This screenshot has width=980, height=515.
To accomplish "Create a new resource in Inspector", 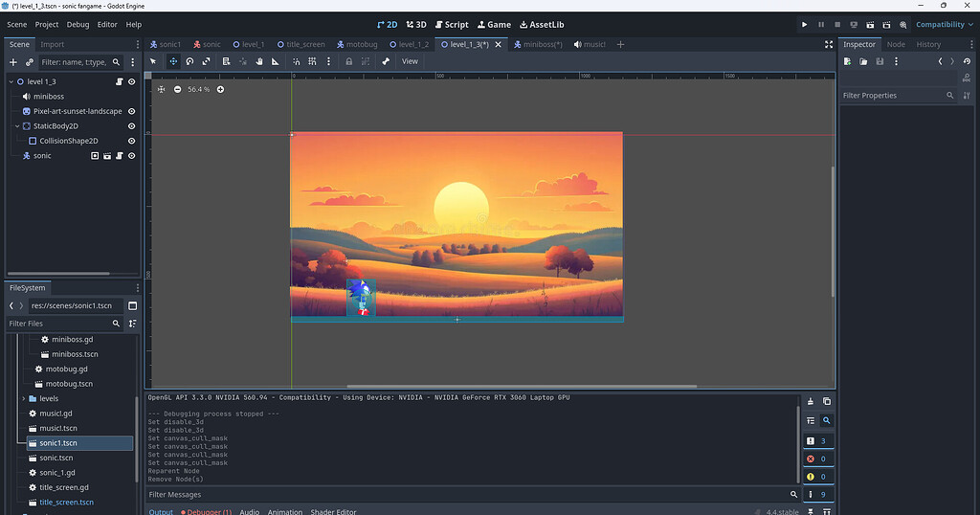I will [x=848, y=61].
